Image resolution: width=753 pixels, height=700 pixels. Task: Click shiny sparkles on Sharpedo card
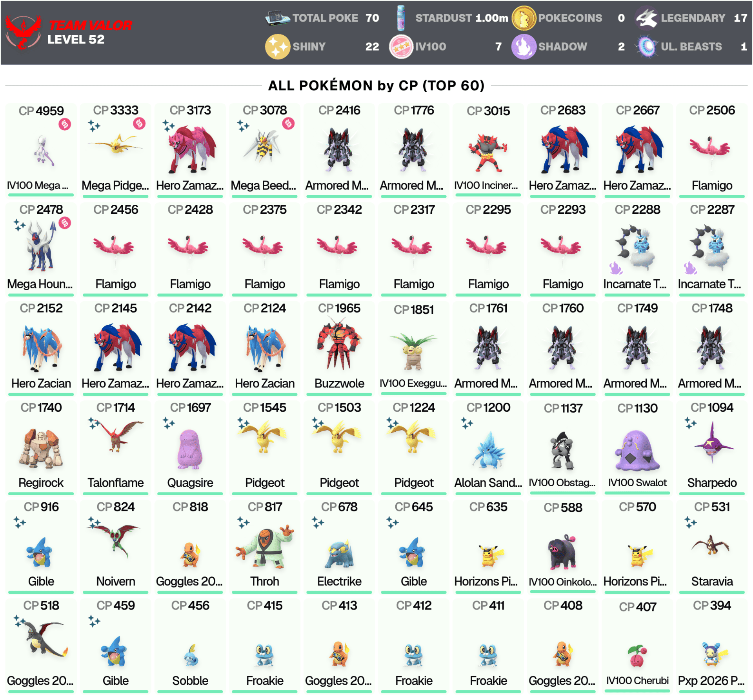[690, 424]
